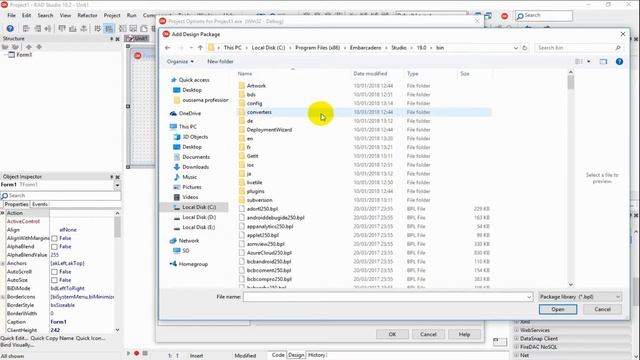
Task: Switch to the Code tab below the editor
Action: pyautogui.click(x=278, y=355)
